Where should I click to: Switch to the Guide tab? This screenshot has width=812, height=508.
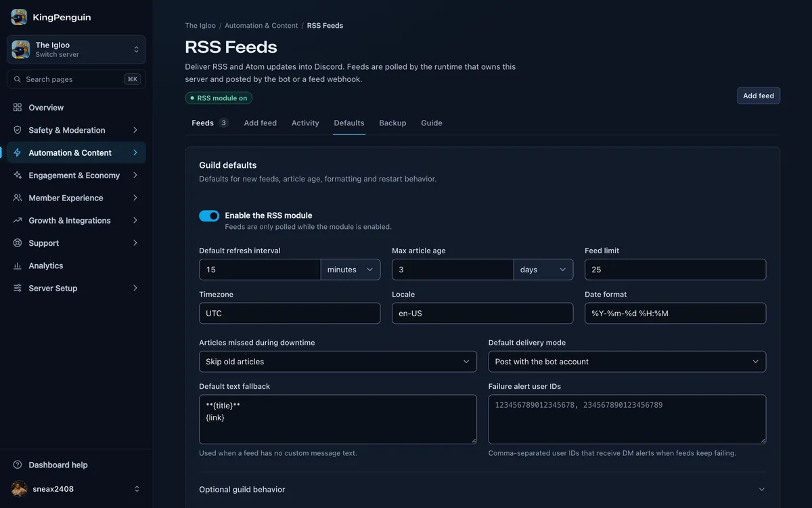pyautogui.click(x=432, y=123)
